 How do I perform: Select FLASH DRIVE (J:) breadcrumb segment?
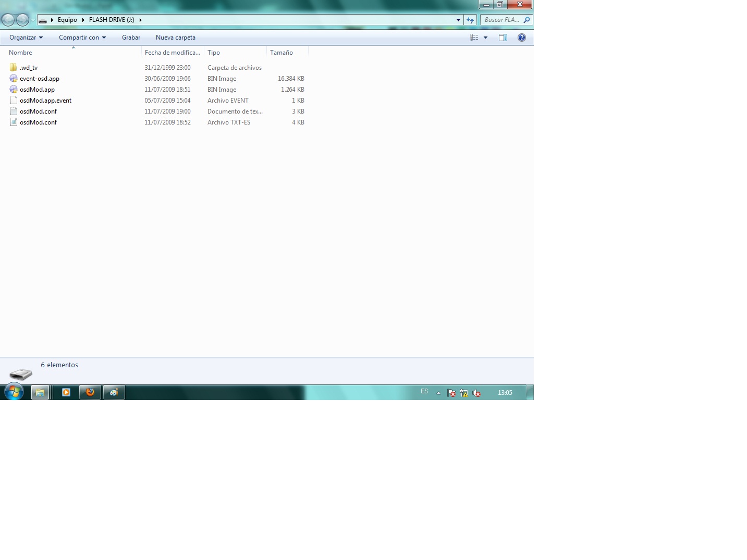112,20
